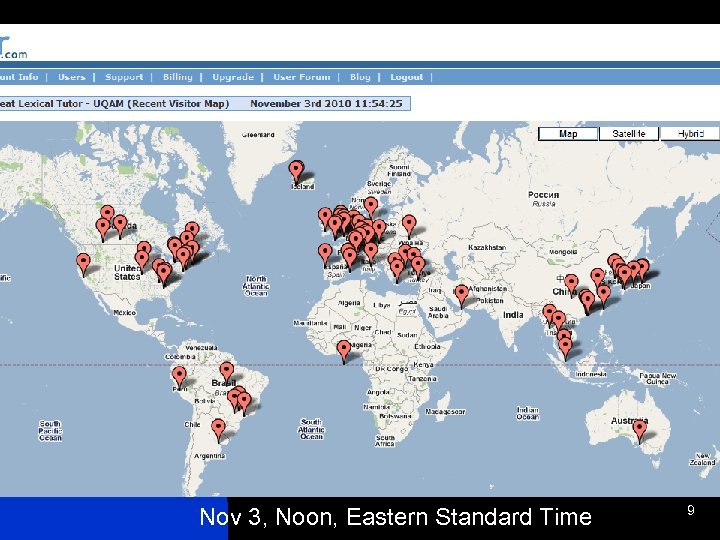Click the pin in central China

point(571,286)
